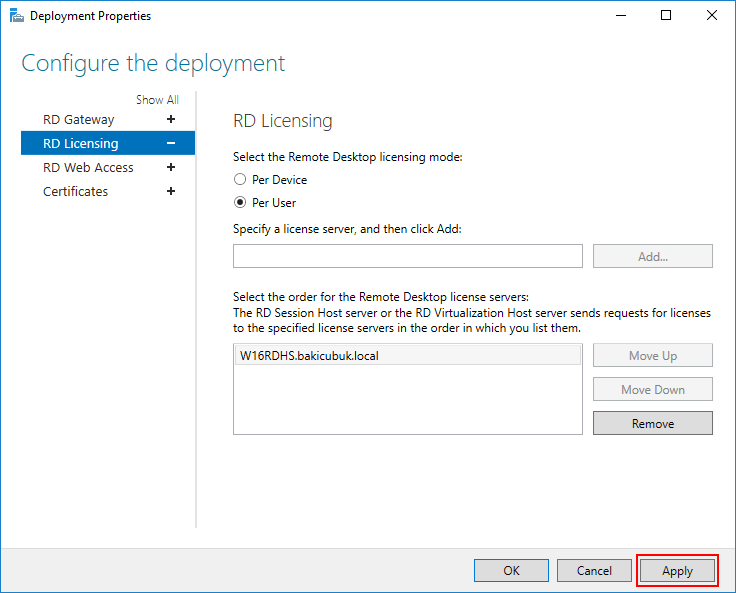Click the Cancel button
Viewport: 736px width, 593px height.
point(594,570)
